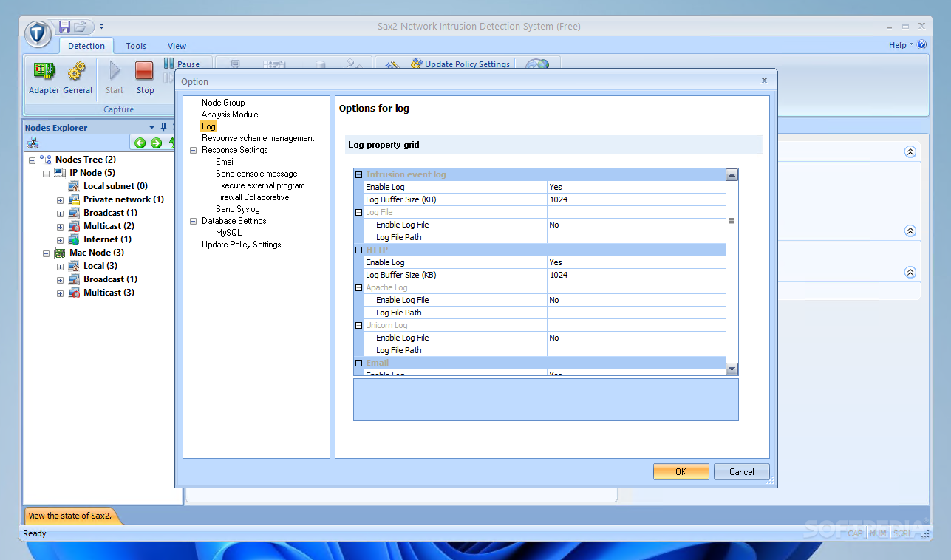This screenshot has width=951, height=560.
Task: Collapse the IP Node (5) branch
Action: click(46, 173)
